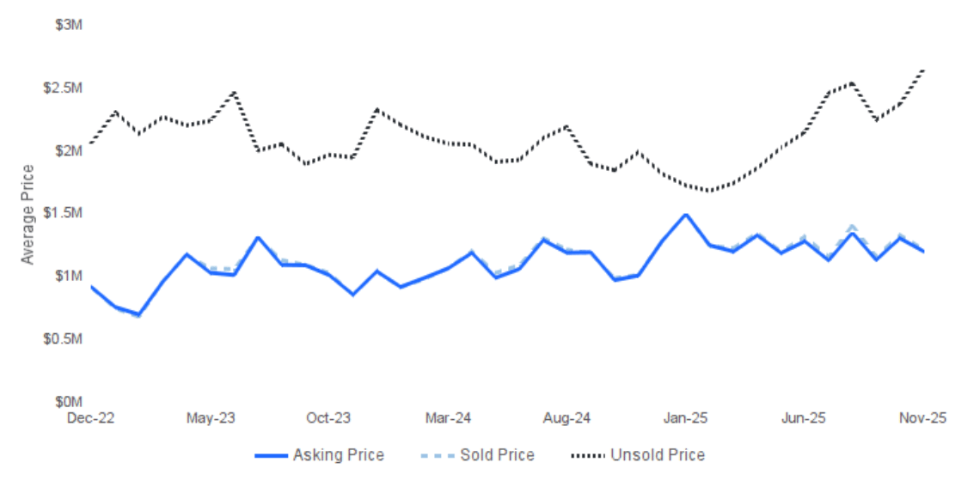
Task: Hide the Sold Price series via legend text
Action: point(497,455)
